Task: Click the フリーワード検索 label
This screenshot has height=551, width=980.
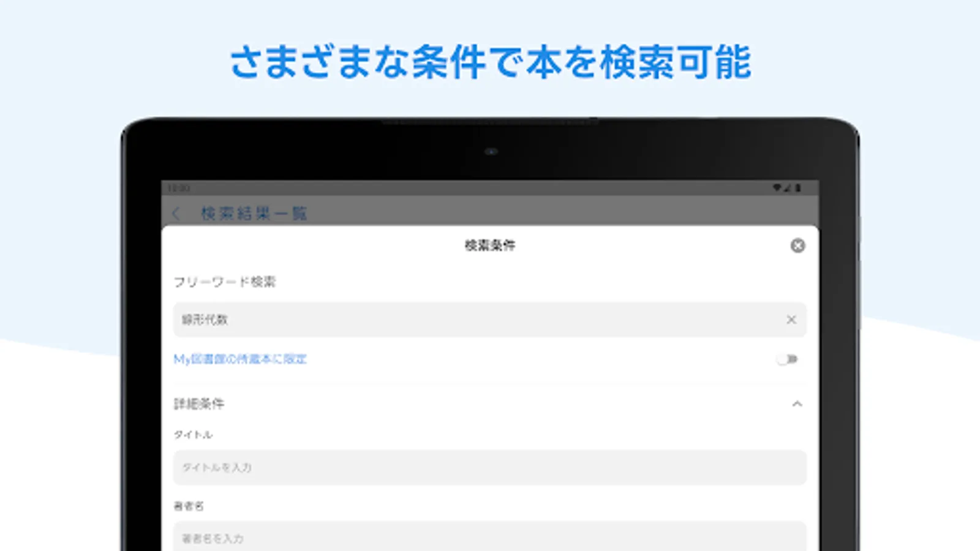Action: tap(225, 282)
